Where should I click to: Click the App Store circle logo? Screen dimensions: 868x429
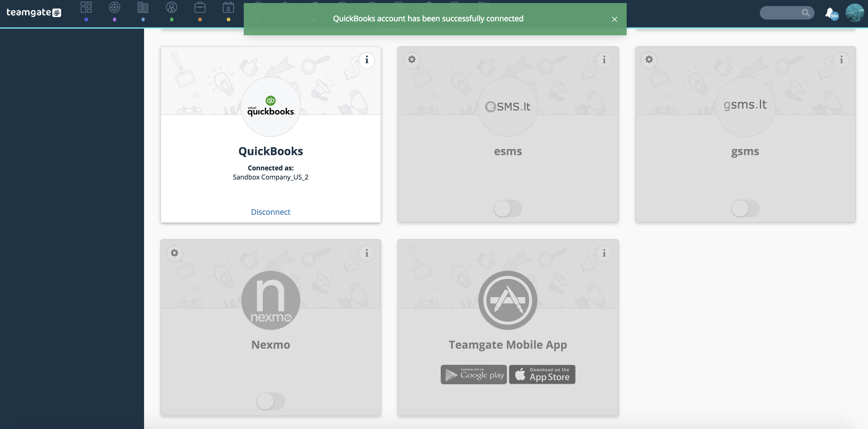[x=508, y=300]
